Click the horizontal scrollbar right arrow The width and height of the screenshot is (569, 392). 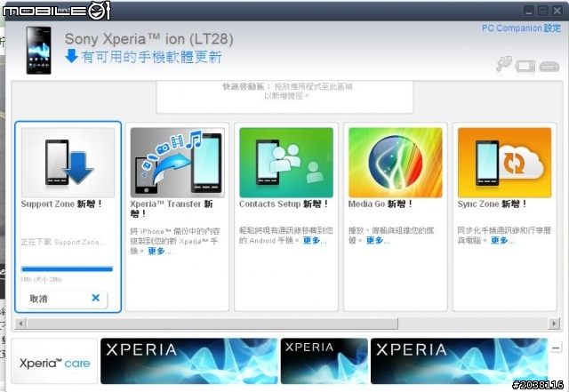[554, 323]
